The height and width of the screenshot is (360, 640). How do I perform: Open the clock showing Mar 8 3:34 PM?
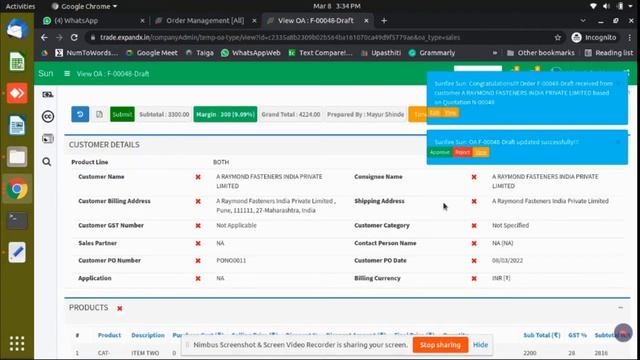pyautogui.click(x=337, y=6)
